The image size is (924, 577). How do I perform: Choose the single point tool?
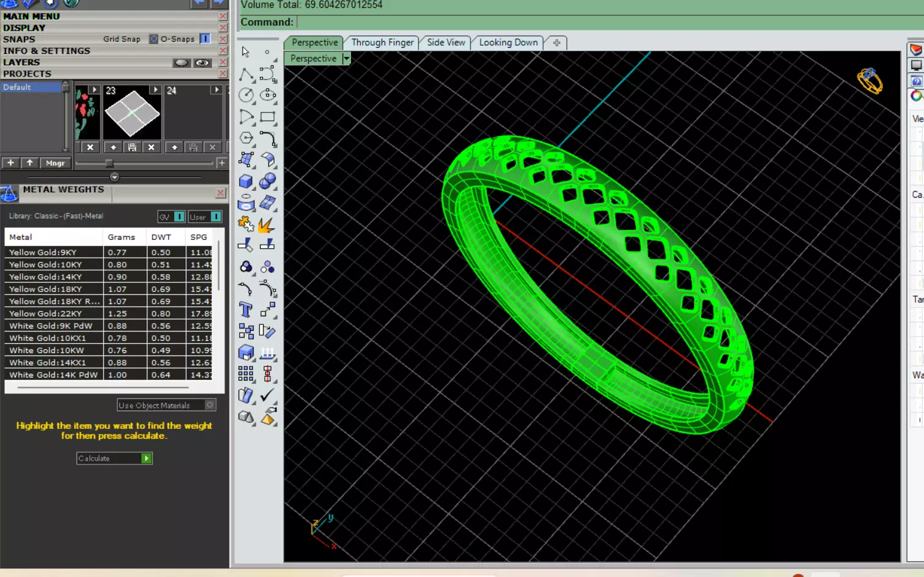(x=267, y=52)
